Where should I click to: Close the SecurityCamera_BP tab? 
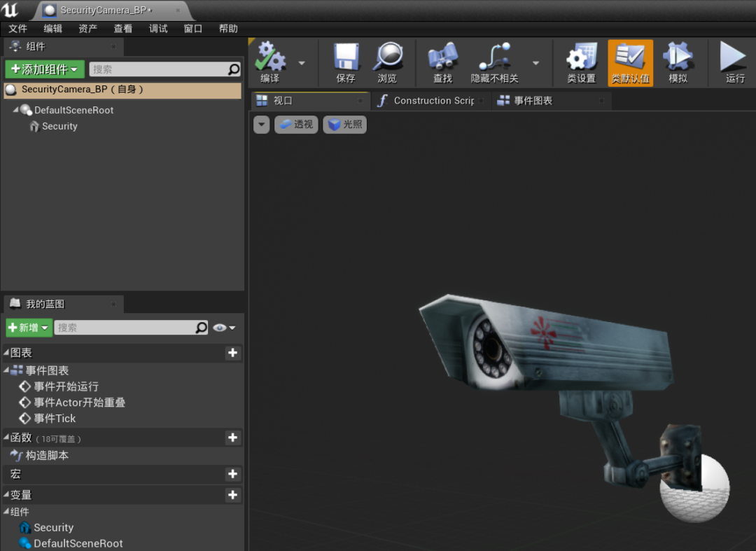coord(178,10)
